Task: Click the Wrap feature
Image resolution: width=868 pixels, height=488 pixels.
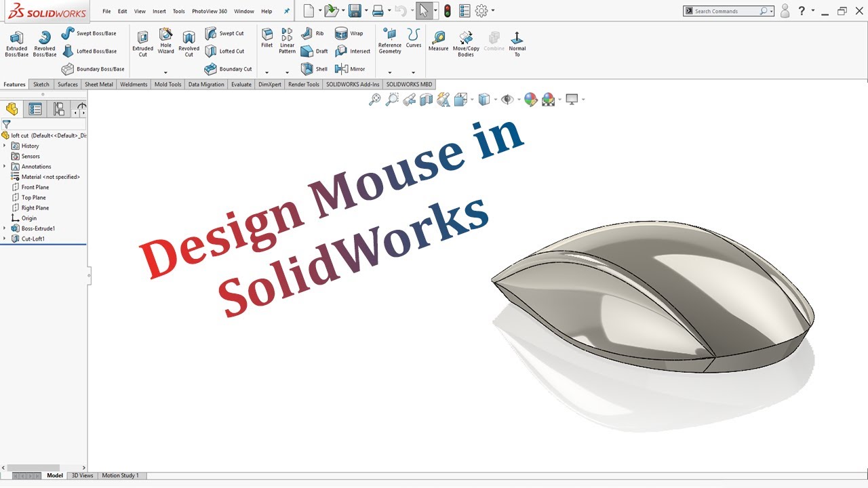Action: click(x=349, y=33)
